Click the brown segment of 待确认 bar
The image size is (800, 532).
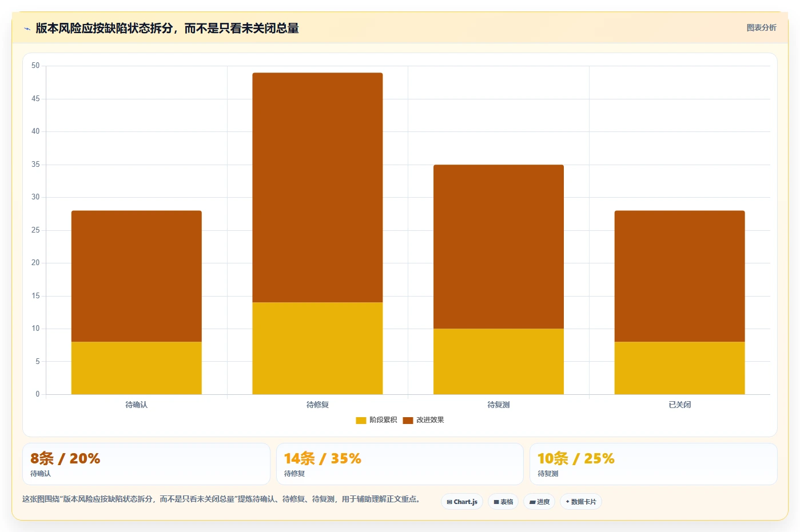pos(137,276)
